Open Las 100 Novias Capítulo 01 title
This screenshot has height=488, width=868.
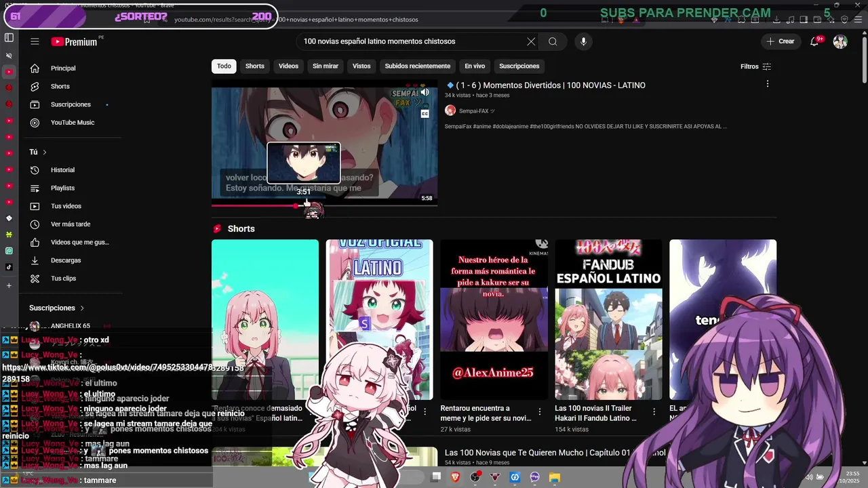pos(555,453)
